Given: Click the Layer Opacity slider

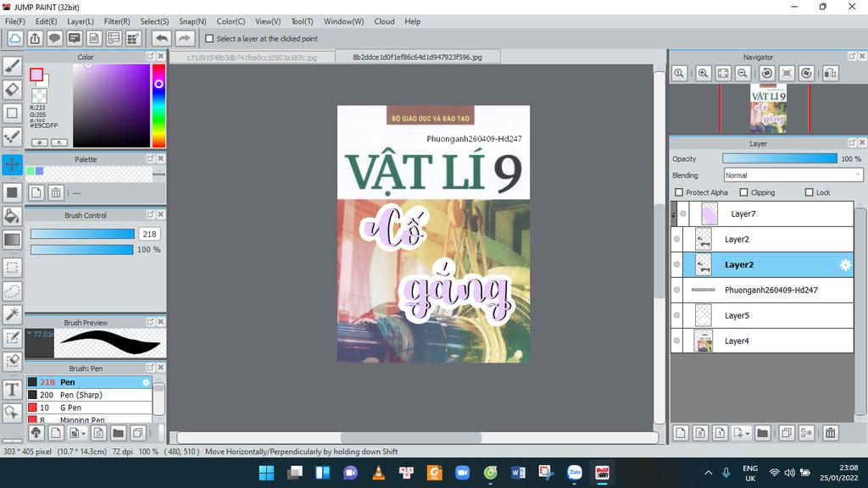Looking at the screenshot, I should click(x=780, y=158).
